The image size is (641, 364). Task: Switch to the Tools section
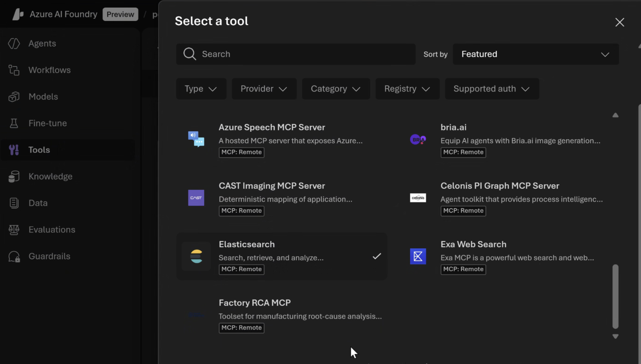39,150
